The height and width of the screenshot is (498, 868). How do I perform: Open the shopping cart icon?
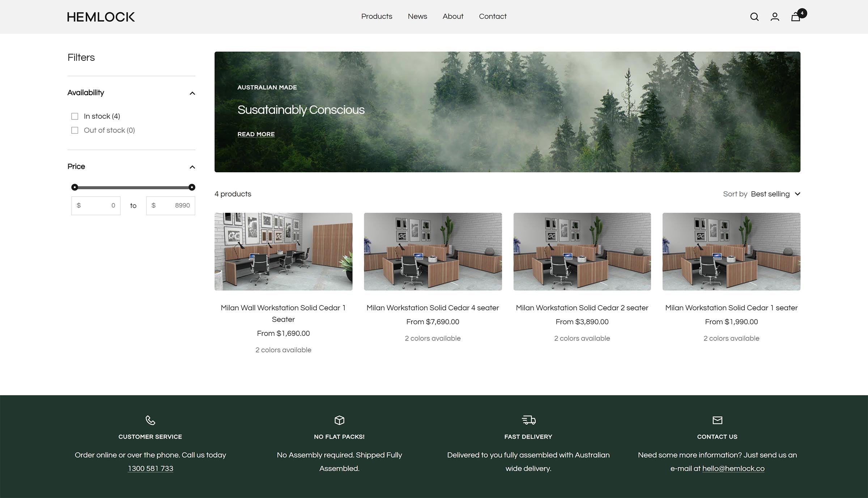pyautogui.click(x=796, y=17)
